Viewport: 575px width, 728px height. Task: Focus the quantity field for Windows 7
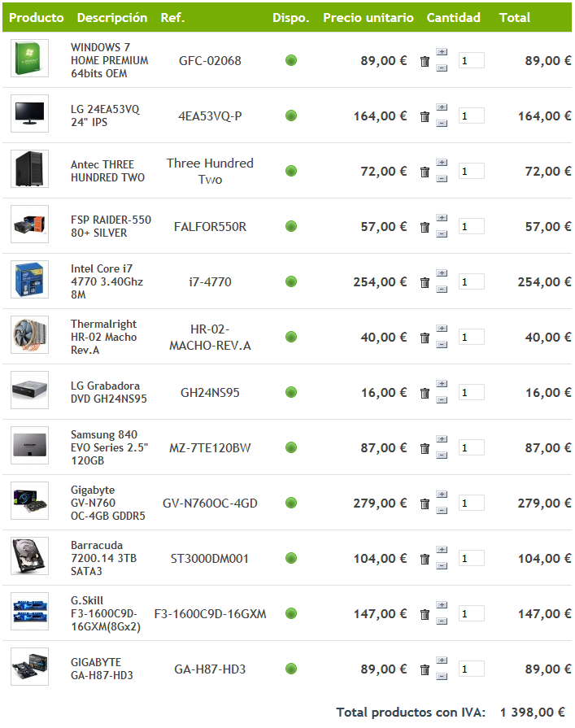coord(471,60)
